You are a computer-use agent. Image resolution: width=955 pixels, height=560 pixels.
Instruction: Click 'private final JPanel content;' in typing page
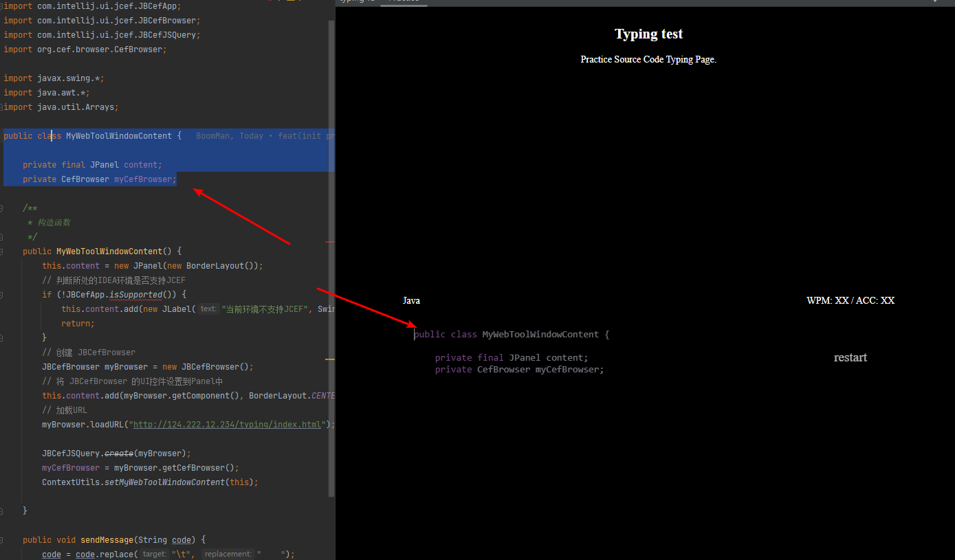(x=512, y=357)
